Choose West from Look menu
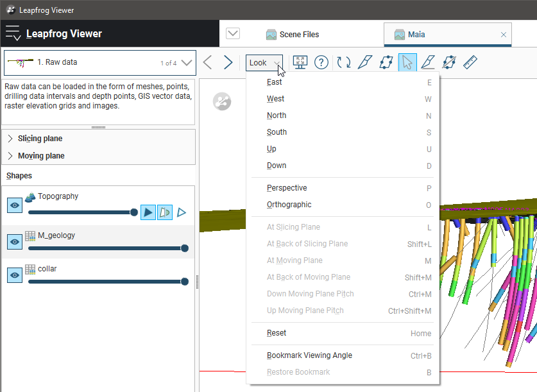Viewport: 537px width, 392px height. coord(343,99)
